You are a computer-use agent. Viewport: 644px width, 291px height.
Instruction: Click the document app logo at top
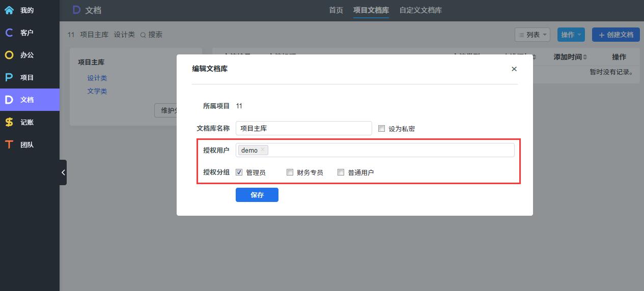pos(76,10)
